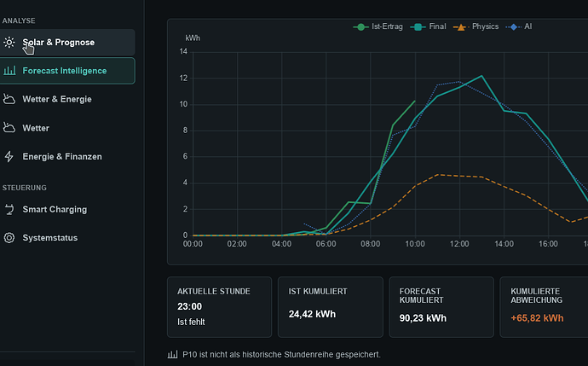Click the 04:00 x-axis label
The height and width of the screenshot is (366, 588).
pos(281,244)
